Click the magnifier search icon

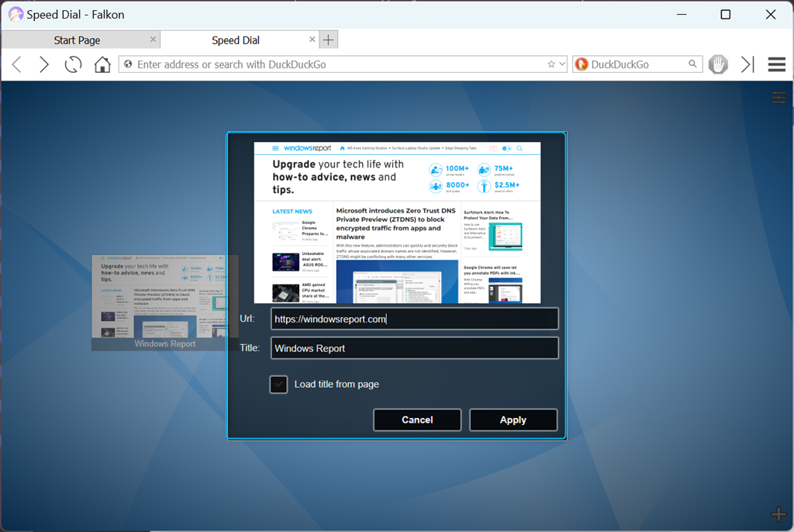tap(692, 64)
